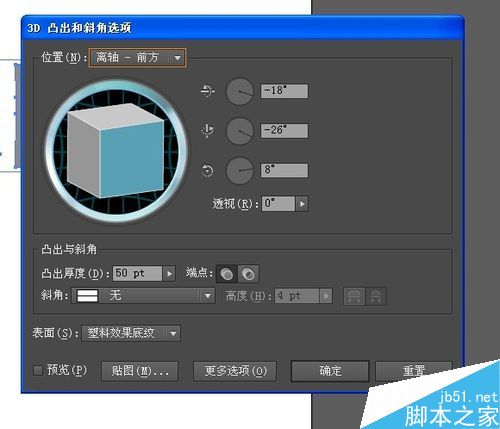Adjust the Z-axis rotation dial
The image size is (500, 429).
tap(239, 170)
